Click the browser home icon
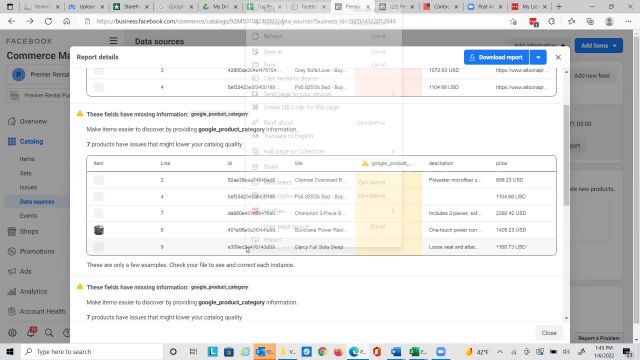The width and height of the screenshot is (640, 360). pyautogui.click(x=67, y=21)
